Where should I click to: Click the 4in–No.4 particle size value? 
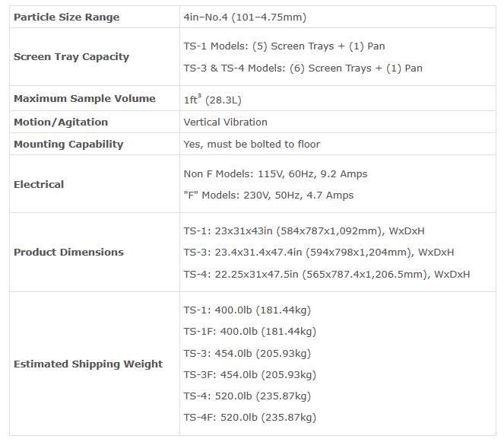point(245,17)
